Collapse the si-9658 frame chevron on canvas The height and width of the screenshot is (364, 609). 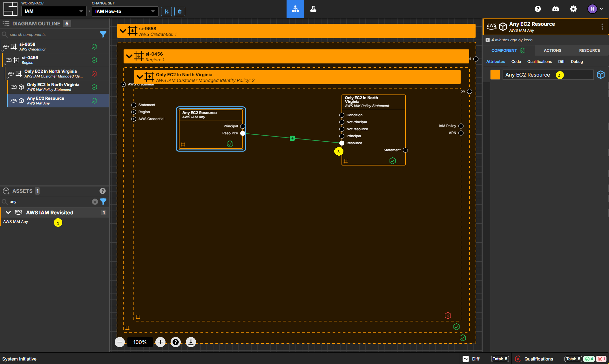pyautogui.click(x=123, y=31)
